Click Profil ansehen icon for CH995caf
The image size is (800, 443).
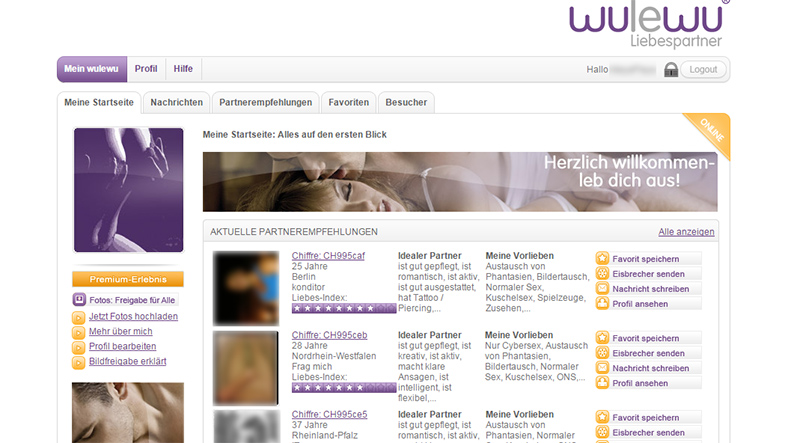point(603,303)
